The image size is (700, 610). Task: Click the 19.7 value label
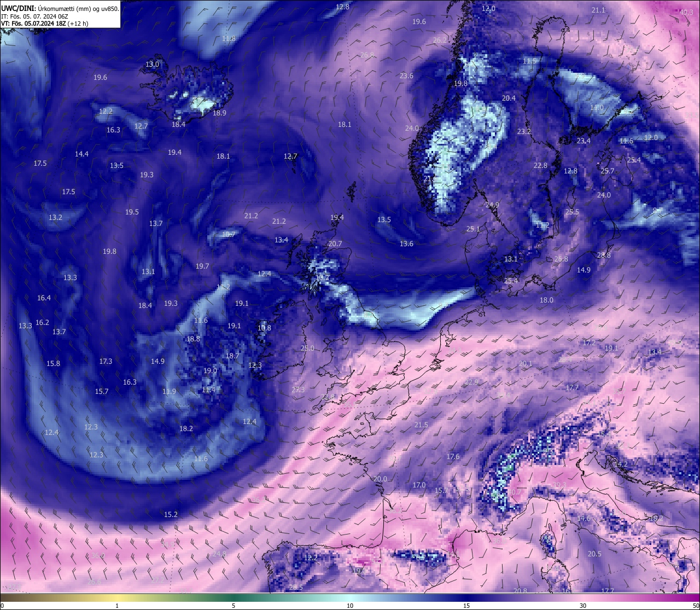(x=202, y=266)
